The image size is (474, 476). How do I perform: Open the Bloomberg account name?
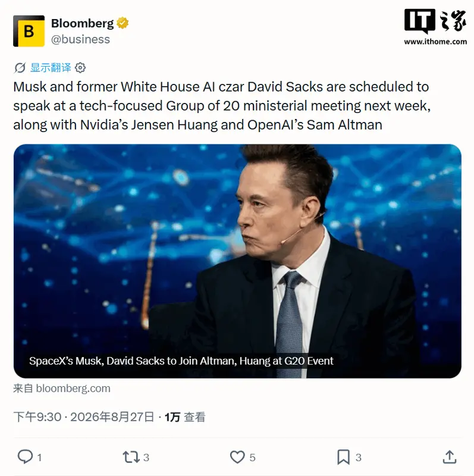(82, 23)
